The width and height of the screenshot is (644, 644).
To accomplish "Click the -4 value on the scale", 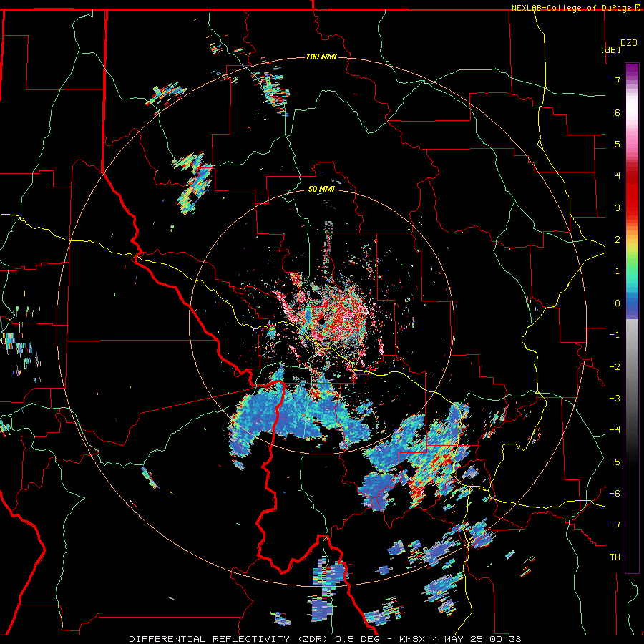I will point(615,430).
